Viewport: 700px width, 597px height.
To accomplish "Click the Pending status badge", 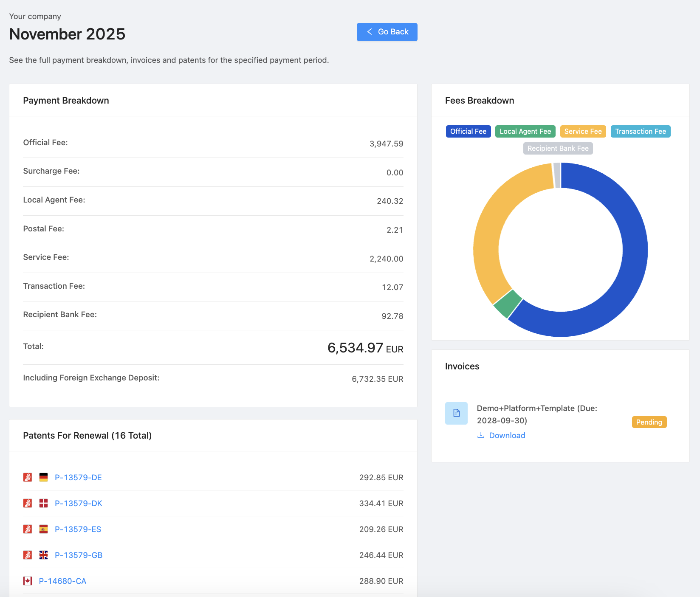I will 649,422.
